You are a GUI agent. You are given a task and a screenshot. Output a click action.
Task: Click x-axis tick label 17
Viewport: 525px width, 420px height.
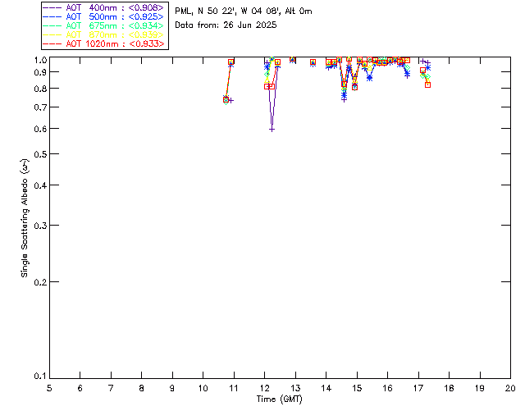(418, 388)
